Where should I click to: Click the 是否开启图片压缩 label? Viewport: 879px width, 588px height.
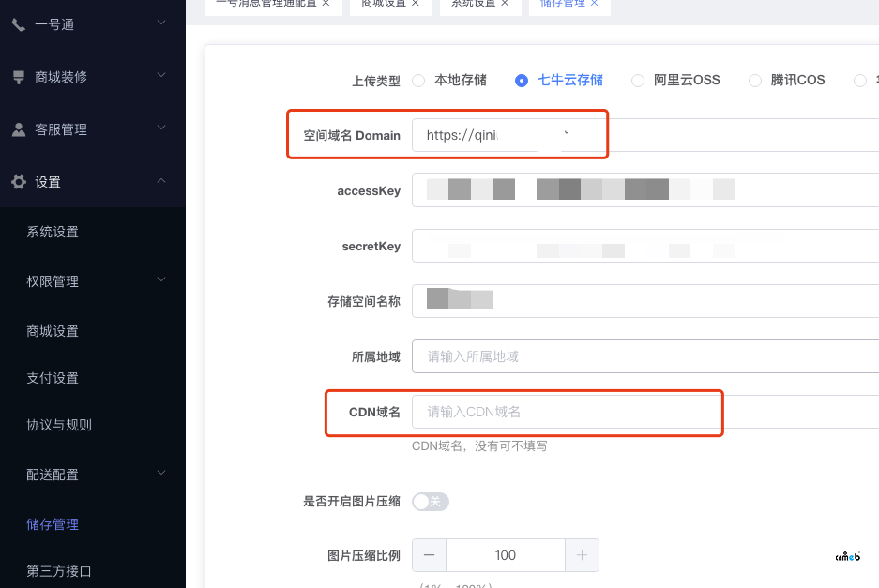pos(352,501)
